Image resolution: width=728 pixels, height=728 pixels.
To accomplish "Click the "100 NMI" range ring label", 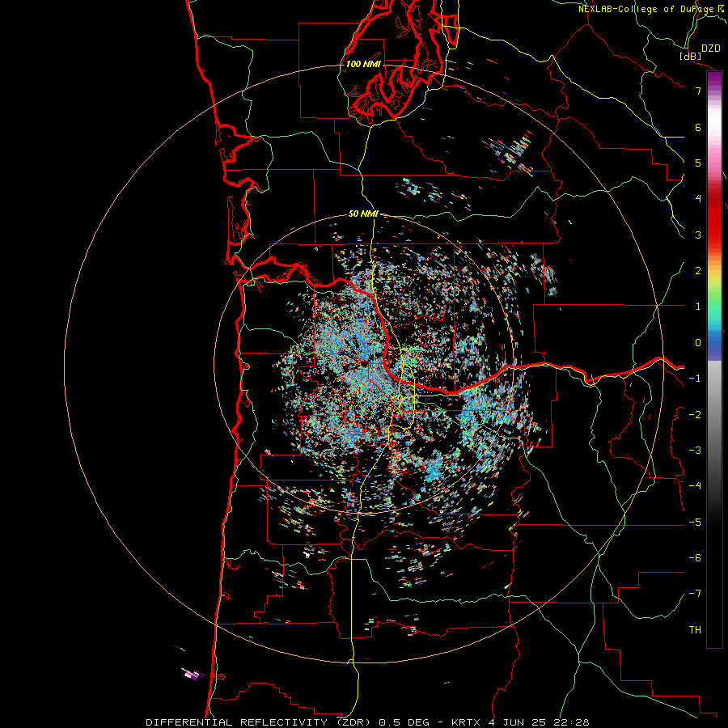I will coord(363,64).
